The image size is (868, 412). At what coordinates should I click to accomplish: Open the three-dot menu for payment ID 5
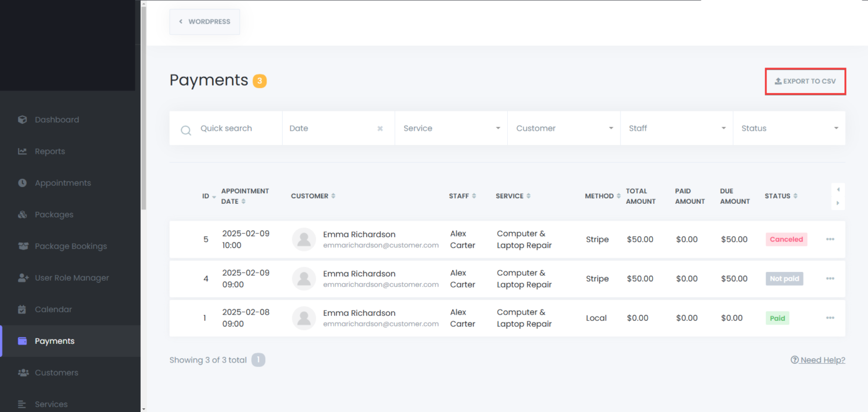(x=830, y=239)
